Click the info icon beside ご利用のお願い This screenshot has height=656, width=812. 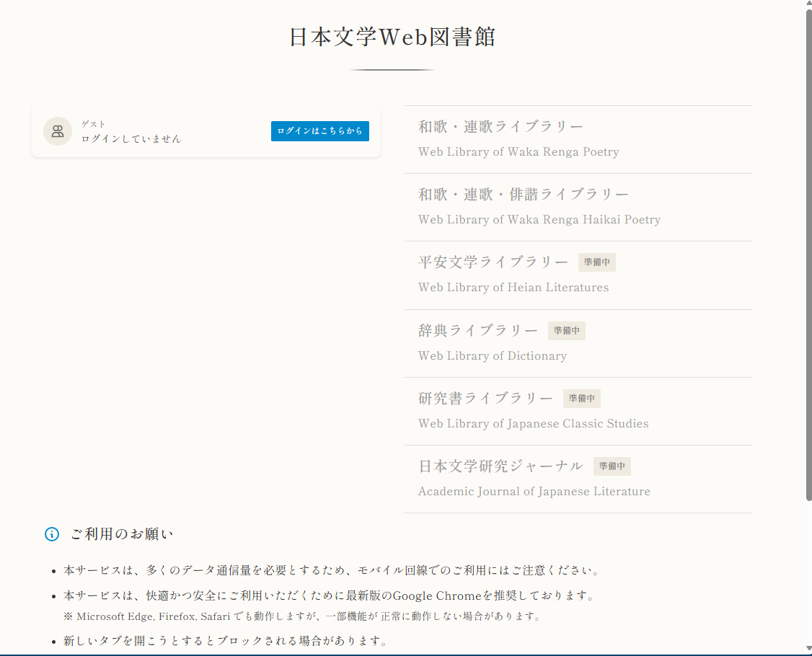(52, 534)
